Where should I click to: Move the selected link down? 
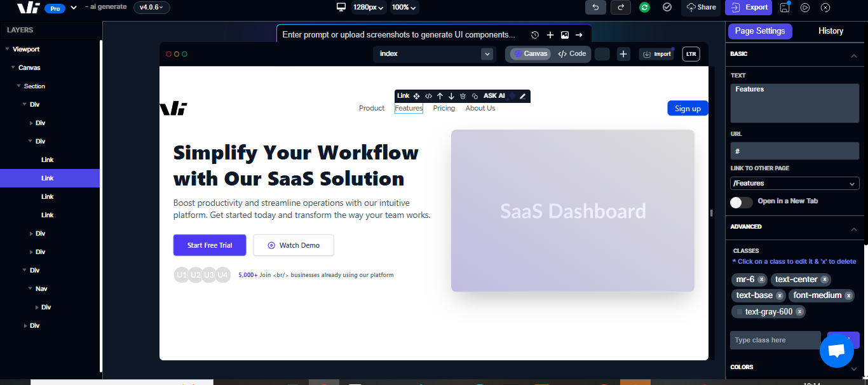(x=451, y=96)
